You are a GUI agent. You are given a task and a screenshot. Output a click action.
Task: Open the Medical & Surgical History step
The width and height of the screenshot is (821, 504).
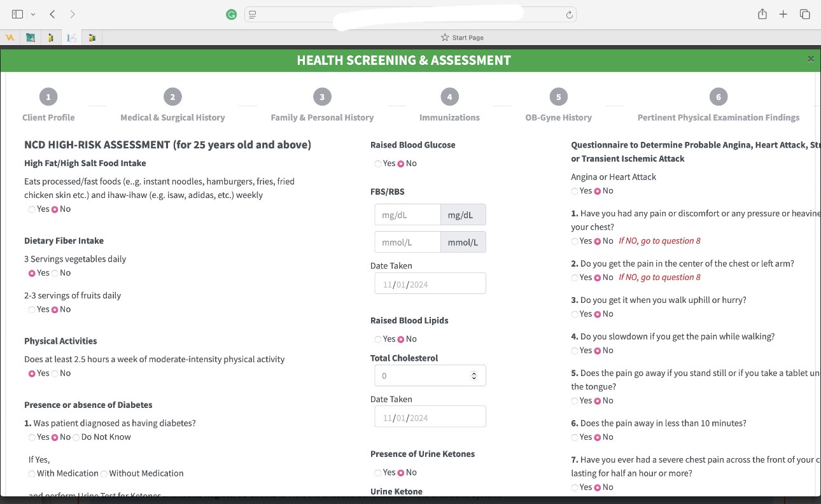click(x=172, y=106)
